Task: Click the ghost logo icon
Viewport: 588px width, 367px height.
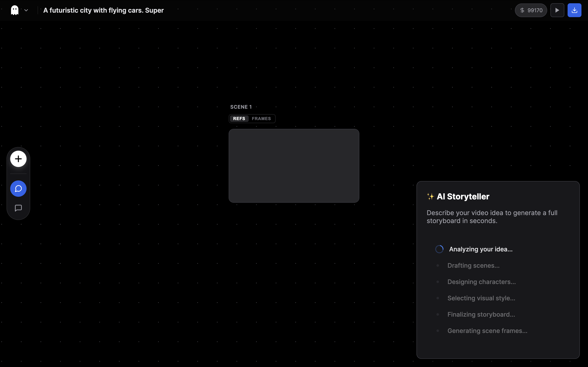Action: [x=14, y=10]
